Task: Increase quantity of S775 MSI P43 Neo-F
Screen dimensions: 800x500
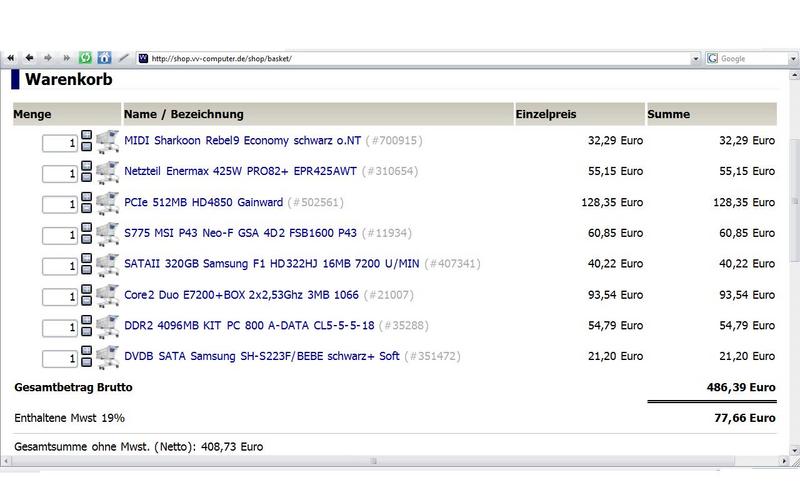Action: click(x=87, y=228)
